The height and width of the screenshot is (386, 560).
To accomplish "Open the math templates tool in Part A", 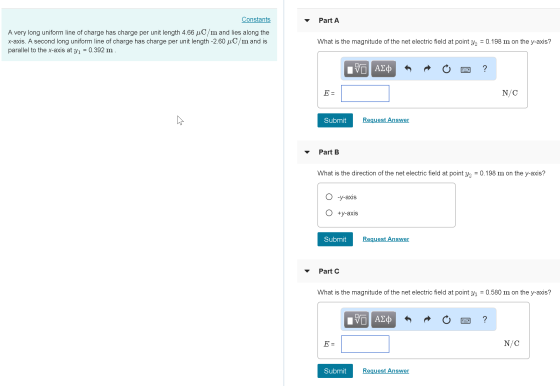I will 356,69.
